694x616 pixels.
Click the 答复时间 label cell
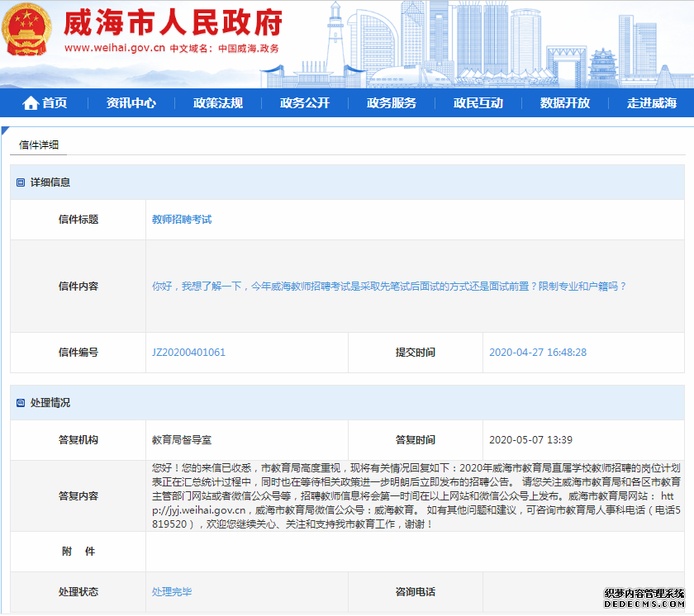coord(415,440)
